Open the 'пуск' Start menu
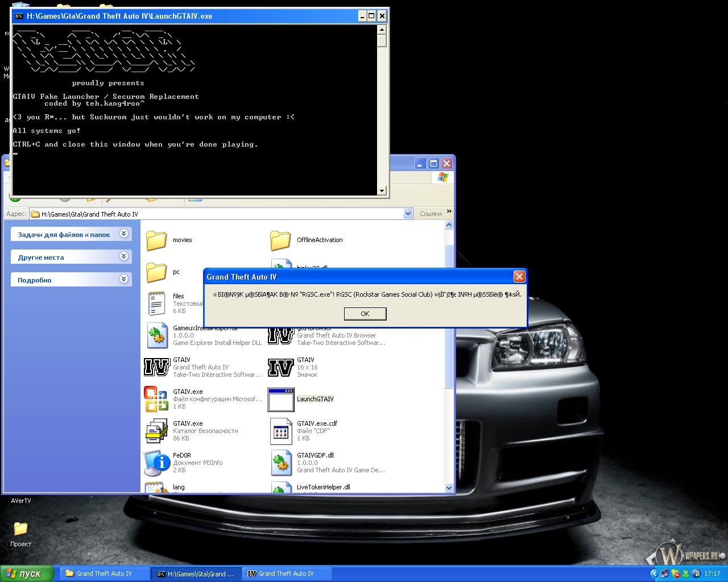The image size is (728, 582). click(x=27, y=574)
